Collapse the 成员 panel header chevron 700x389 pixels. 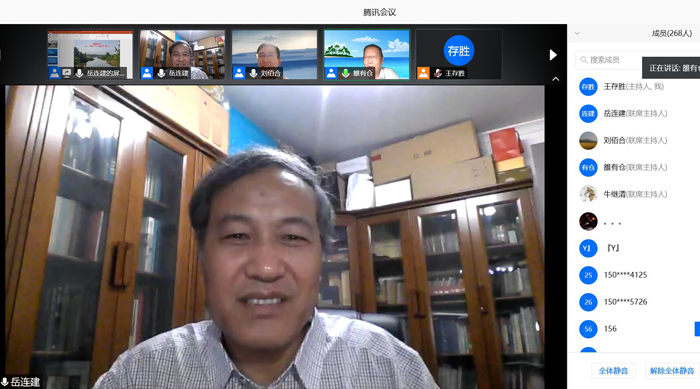click(577, 33)
